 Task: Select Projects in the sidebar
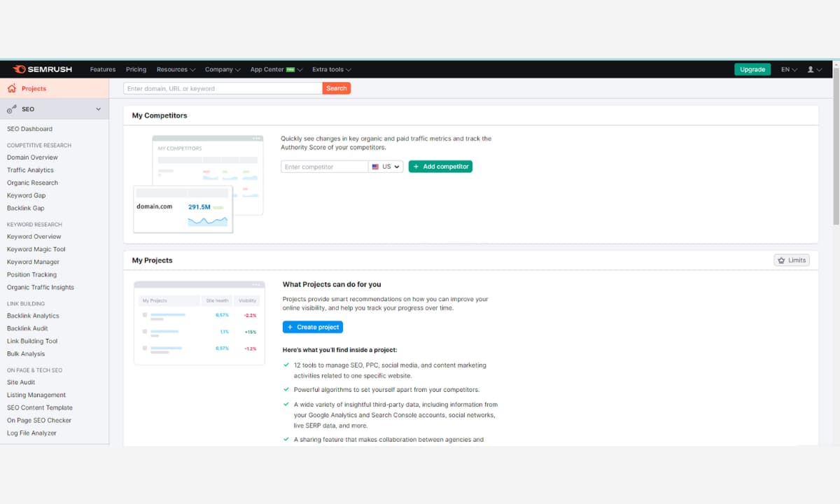55,88
